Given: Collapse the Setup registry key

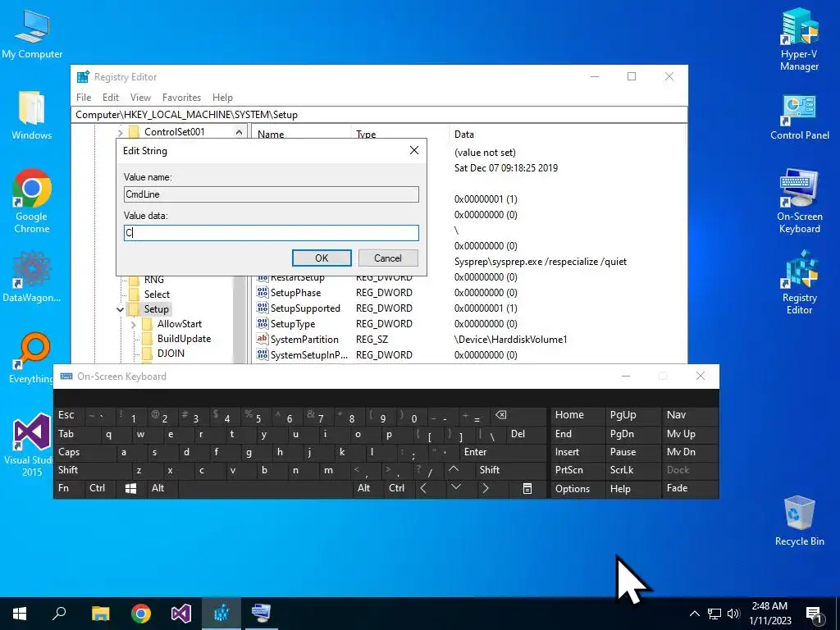Looking at the screenshot, I should click(120, 309).
